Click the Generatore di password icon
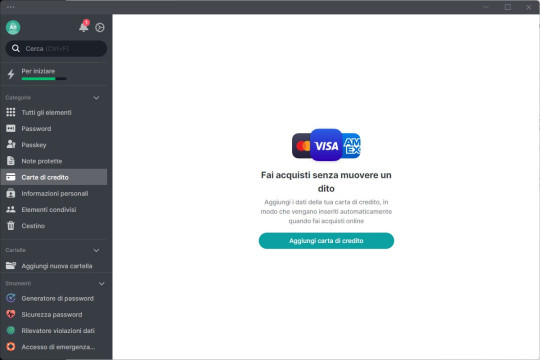540x360 pixels. 11,298
